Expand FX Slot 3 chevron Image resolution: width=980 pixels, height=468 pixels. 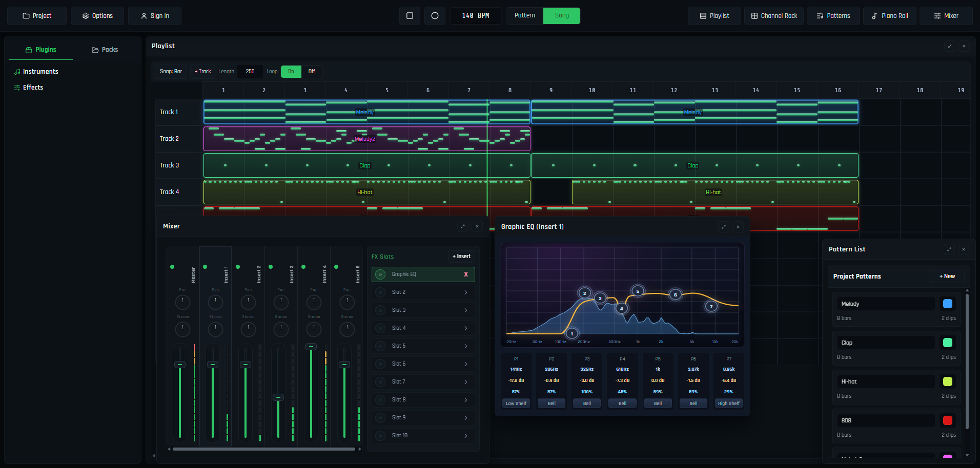click(466, 310)
